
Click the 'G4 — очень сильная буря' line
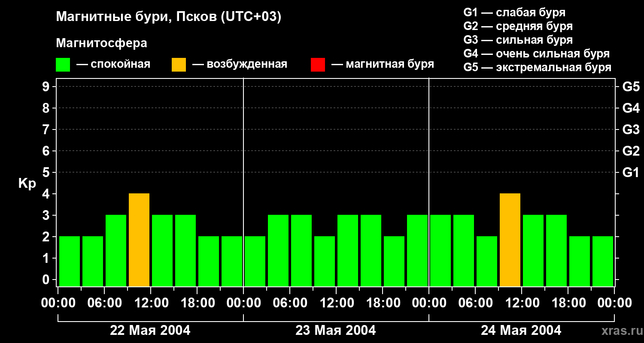536,54
